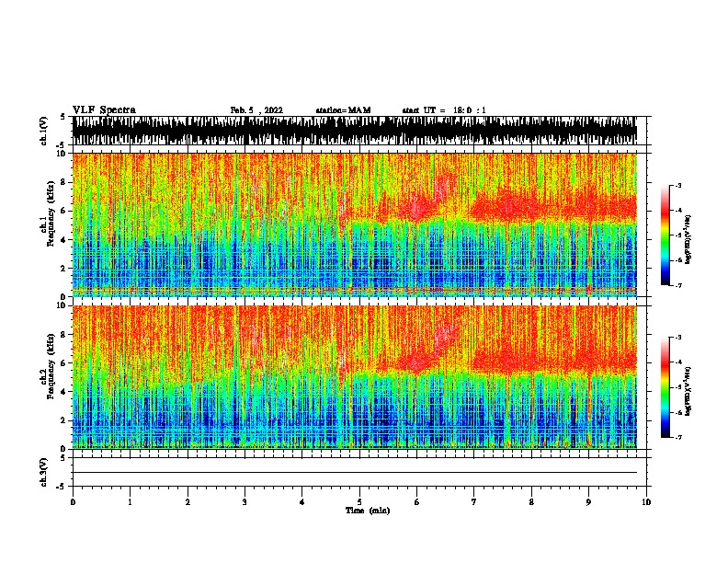Click the "VLF Spectra" title text
Screen dimensions: 728x563
104,110
